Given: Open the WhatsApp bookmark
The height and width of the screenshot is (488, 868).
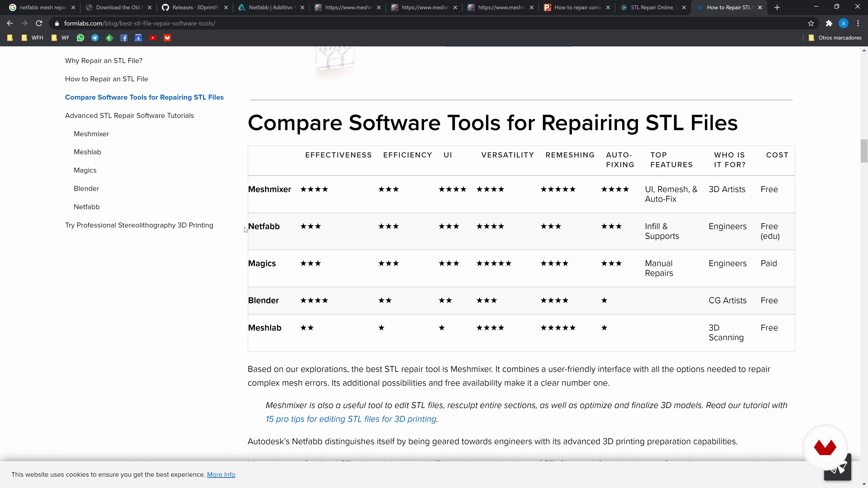Looking at the screenshot, I should pos(80,38).
